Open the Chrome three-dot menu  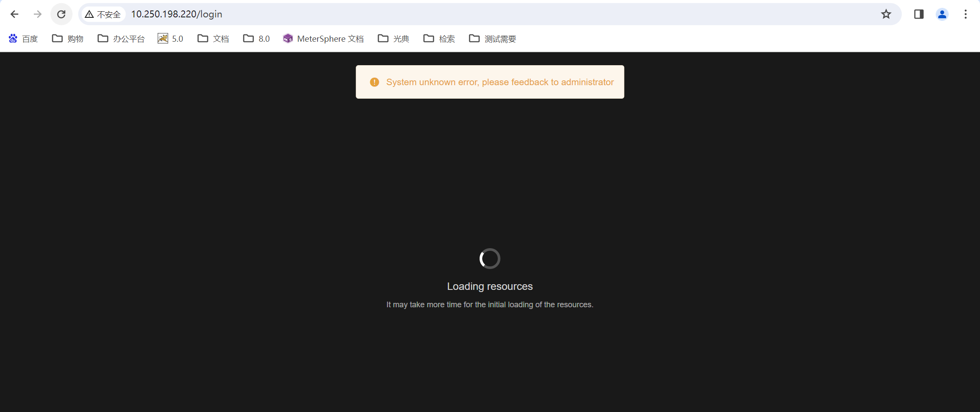coord(966,14)
